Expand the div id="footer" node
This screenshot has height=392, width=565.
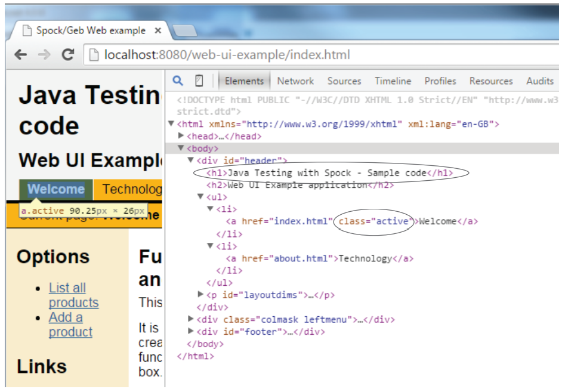click(x=191, y=332)
